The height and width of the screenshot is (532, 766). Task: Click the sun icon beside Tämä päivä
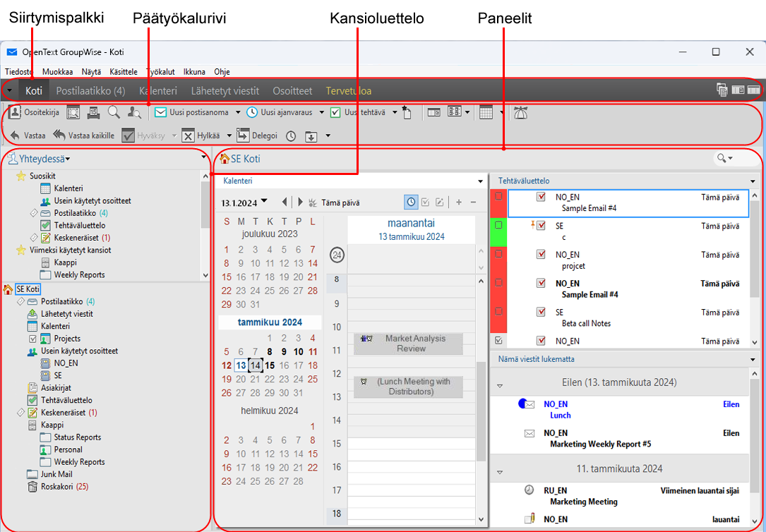(x=313, y=202)
